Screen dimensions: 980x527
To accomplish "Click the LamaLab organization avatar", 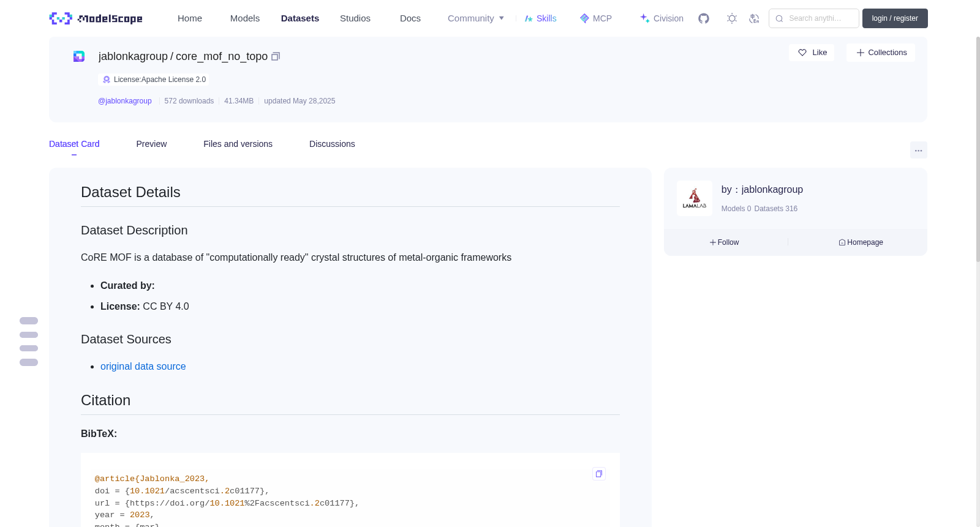I will tap(695, 198).
